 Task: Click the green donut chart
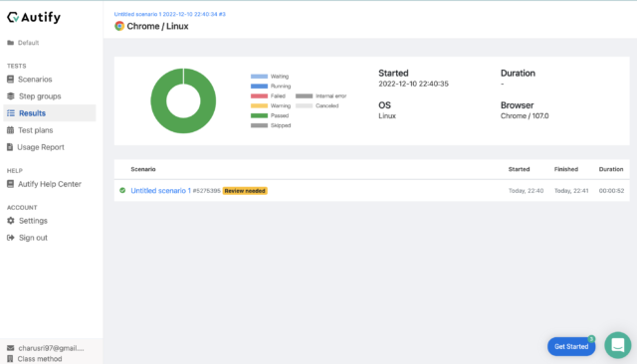[x=183, y=100]
